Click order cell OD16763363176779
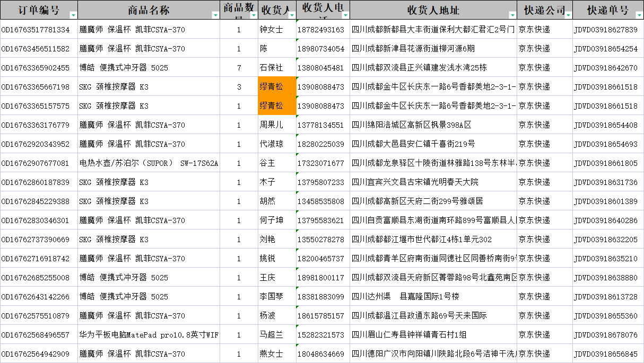 click(39, 125)
